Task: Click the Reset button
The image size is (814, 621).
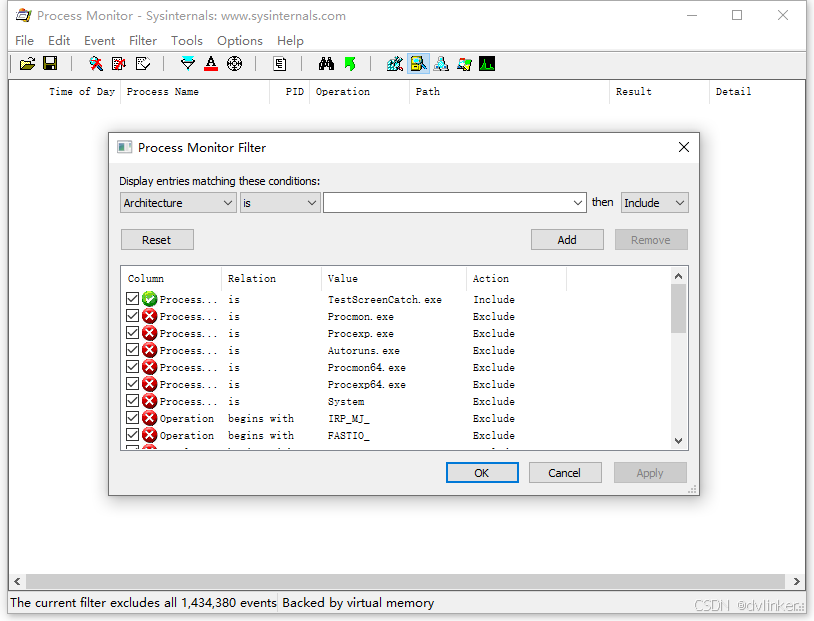Action: point(157,239)
